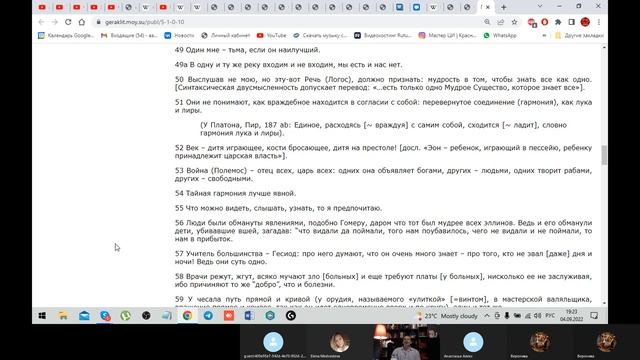Switch the РУС input language
Image resolution: width=640 pixels, height=360 pixels.
[x=550, y=316]
